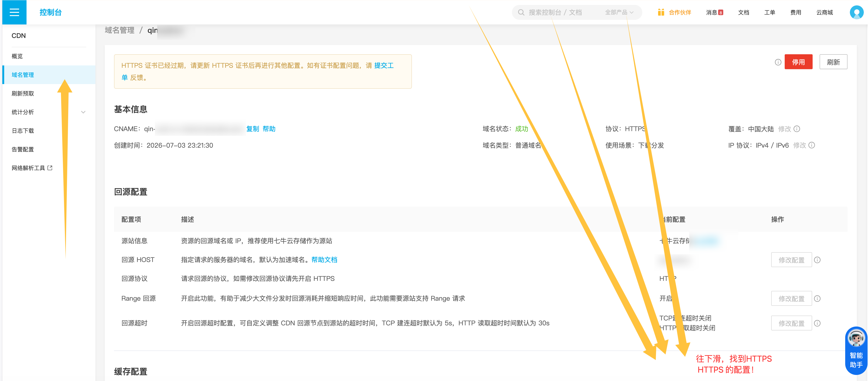868x381 pixels.
Task: Click the search magnifier icon
Action: pyautogui.click(x=521, y=13)
